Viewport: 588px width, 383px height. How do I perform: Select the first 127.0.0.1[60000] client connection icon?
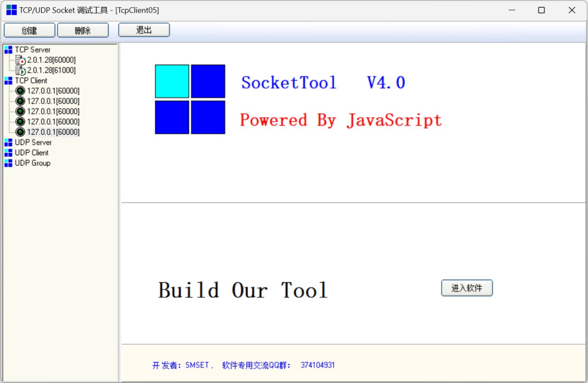point(20,91)
